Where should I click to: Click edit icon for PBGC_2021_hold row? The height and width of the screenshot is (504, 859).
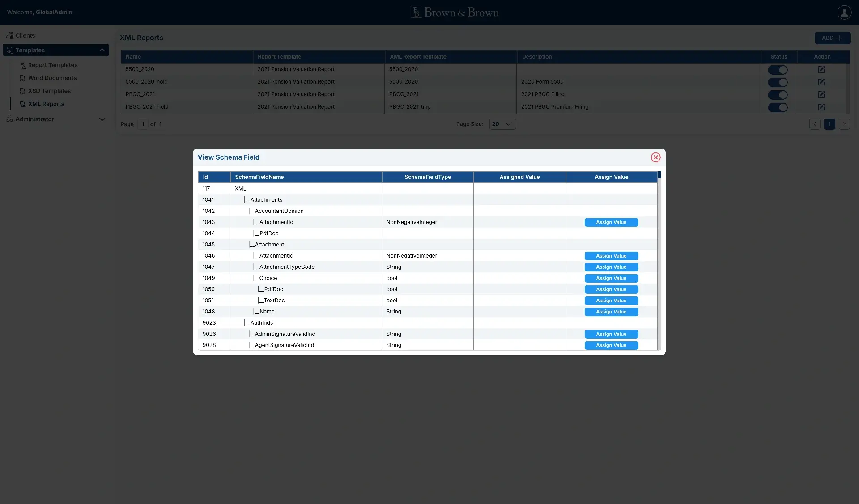tap(821, 107)
